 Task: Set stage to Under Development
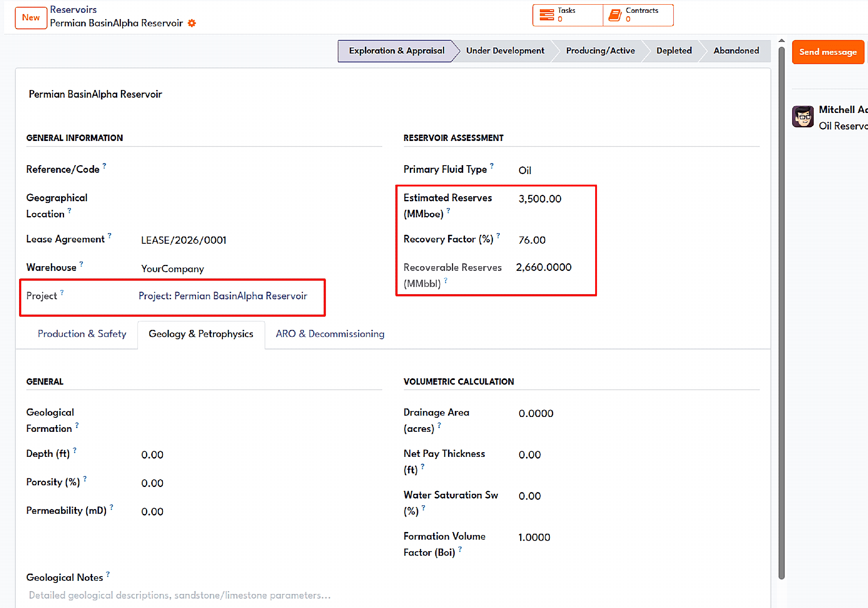pos(505,51)
